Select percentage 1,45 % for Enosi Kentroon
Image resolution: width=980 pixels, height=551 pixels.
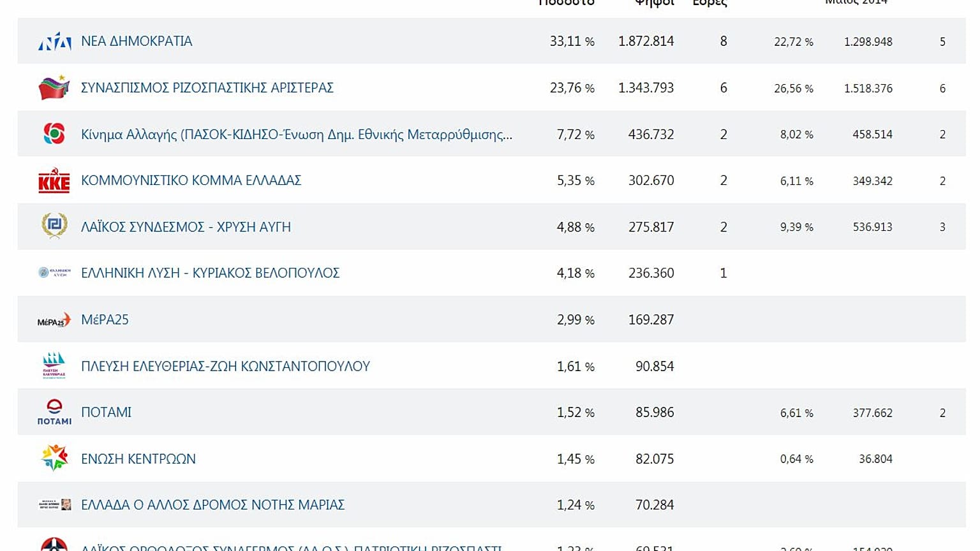coord(575,459)
